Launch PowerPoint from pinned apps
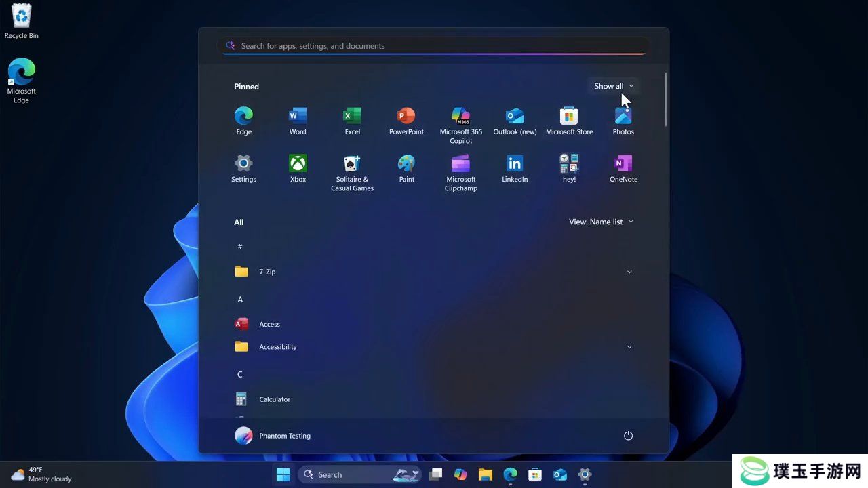The image size is (868, 488). tap(406, 121)
